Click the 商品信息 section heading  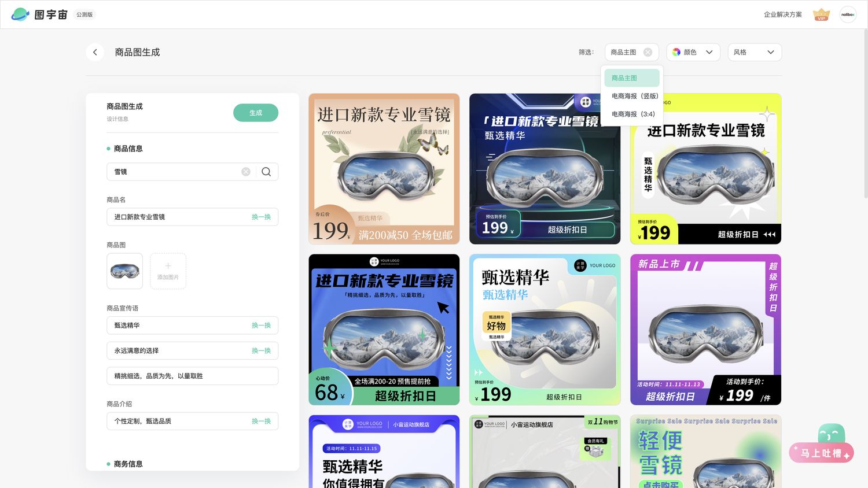point(128,149)
